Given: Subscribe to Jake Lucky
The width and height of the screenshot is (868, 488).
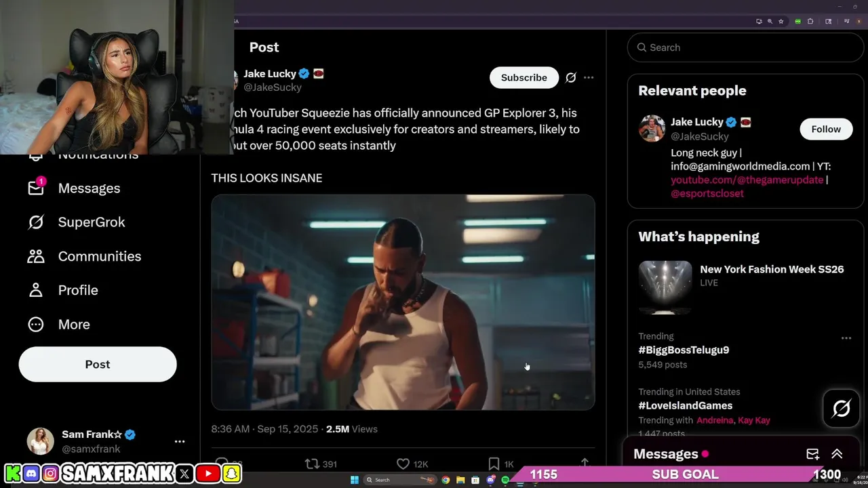Looking at the screenshot, I should click(x=524, y=77).
